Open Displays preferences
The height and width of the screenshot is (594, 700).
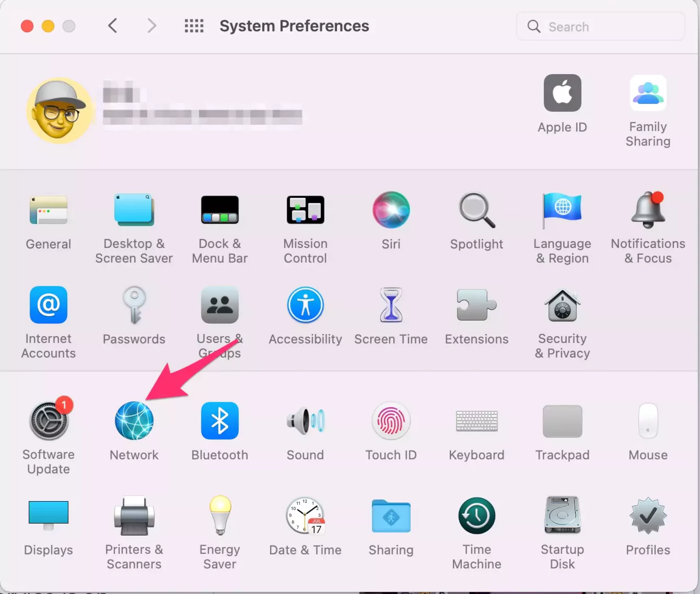click(x=49, y=515)
